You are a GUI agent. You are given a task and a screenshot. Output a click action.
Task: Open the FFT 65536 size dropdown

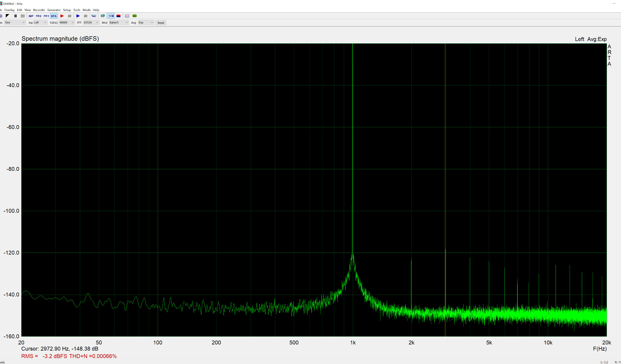point(91,23)
